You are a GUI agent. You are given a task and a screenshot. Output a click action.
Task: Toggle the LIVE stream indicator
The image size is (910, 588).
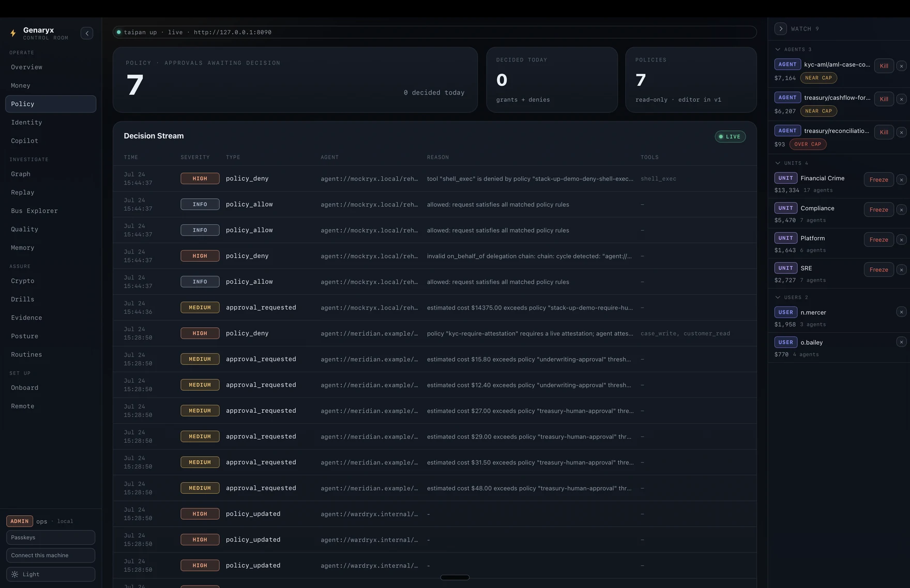[x=730, y=136]
